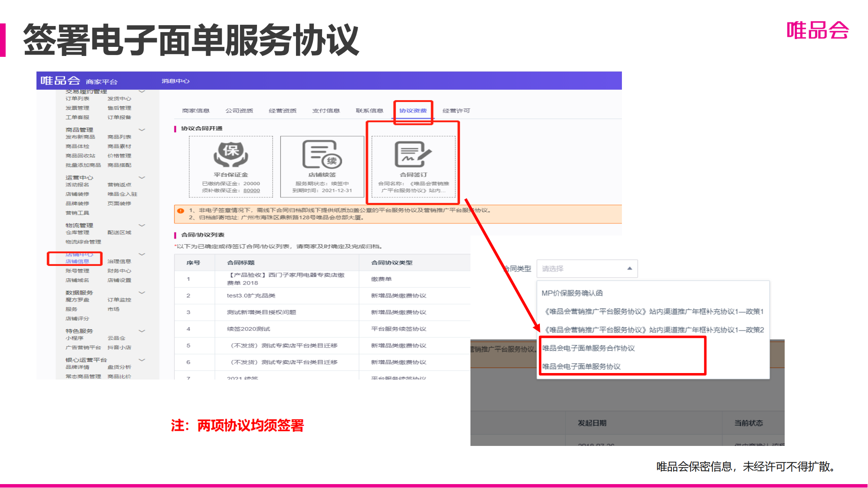Open 消息中心 in the top bar
868x488 pixels.
[x=176, y=81]
